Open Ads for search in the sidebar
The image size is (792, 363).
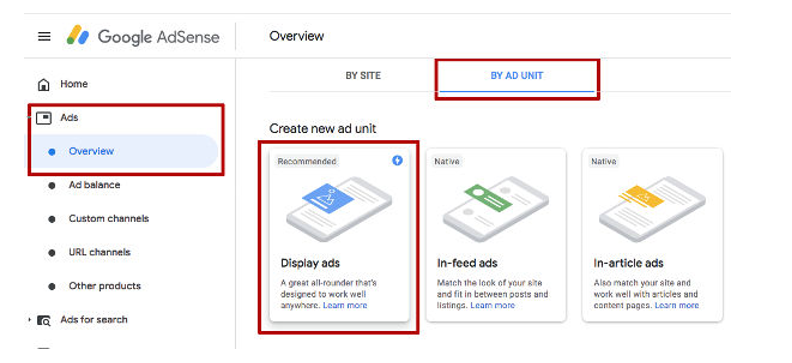pyautogui.click(x=94, y=320)
